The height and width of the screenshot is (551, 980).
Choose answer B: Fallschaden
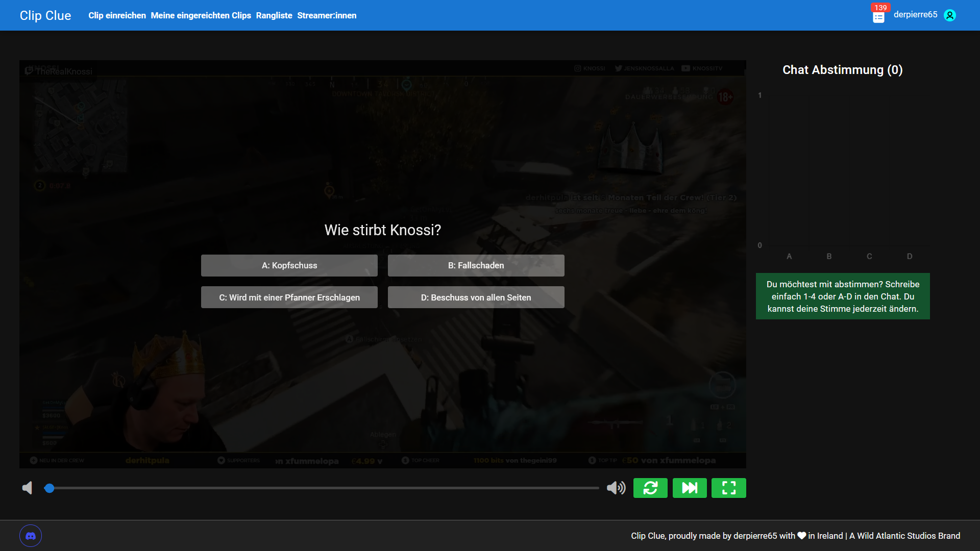point(476,265)
